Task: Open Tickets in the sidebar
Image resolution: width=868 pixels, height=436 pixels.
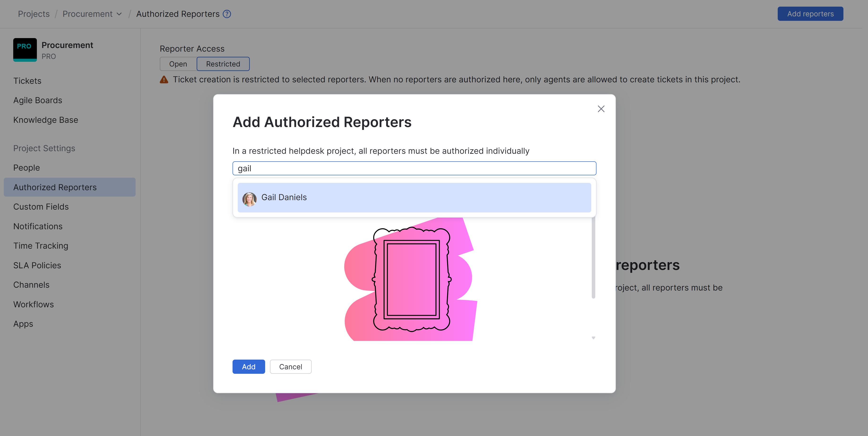Action: click(x=27, y=81)
